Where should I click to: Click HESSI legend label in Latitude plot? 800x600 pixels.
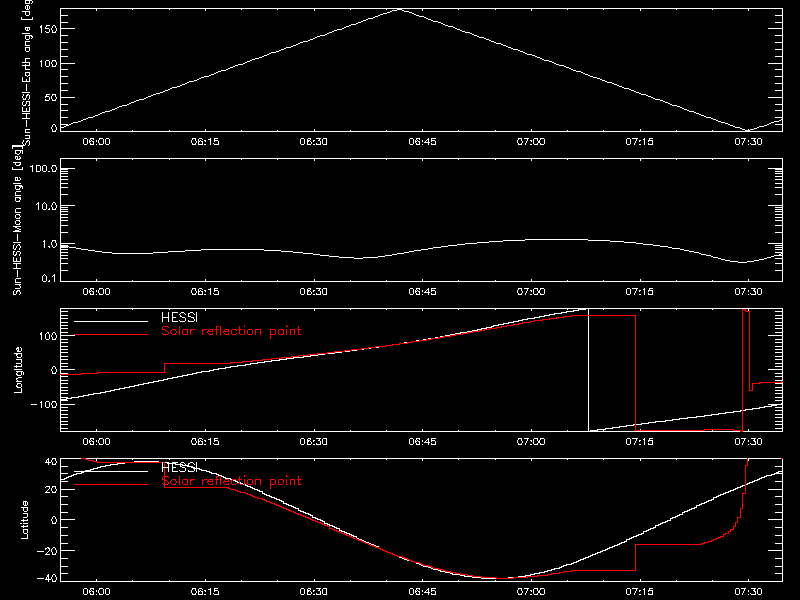179,468
